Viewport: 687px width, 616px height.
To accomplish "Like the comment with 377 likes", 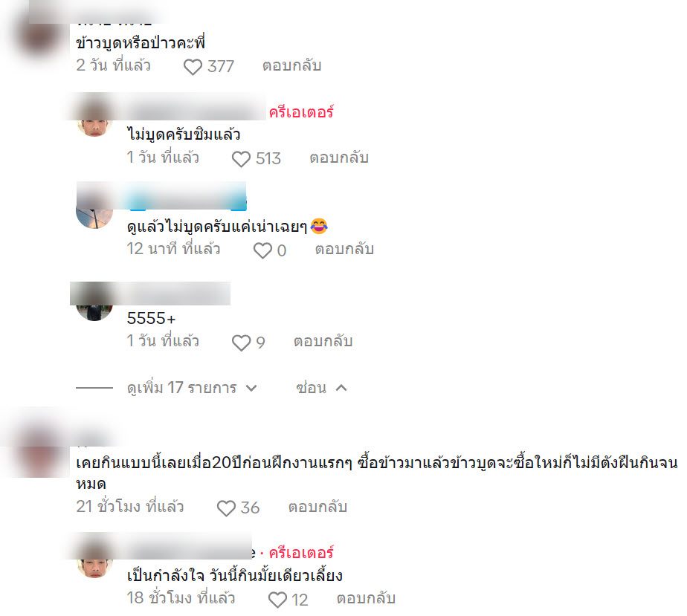I will pos(193,67).
